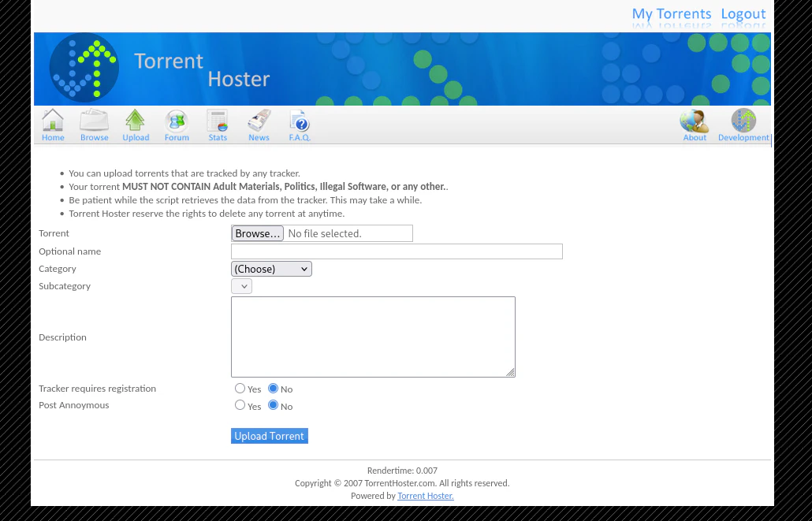Open Forum via its text label
812x521 pixels.
(x=177, y=137)
